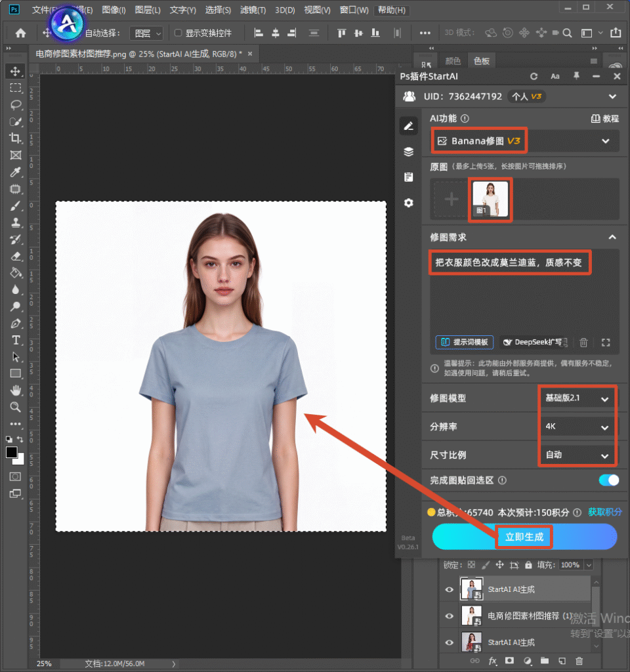Enable the 显示变换控件 checkbox
630x672 pixels.
pos(178,33)
